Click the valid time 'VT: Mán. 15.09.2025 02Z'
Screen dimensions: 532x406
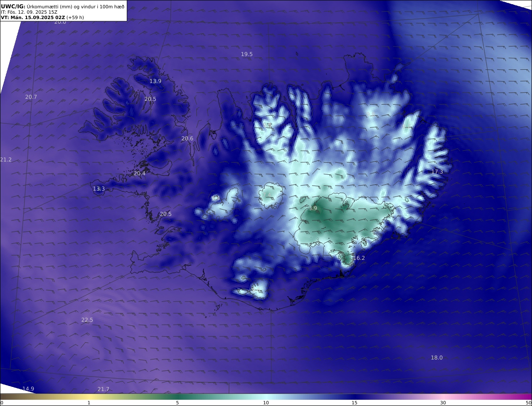(x=33, y=17)
